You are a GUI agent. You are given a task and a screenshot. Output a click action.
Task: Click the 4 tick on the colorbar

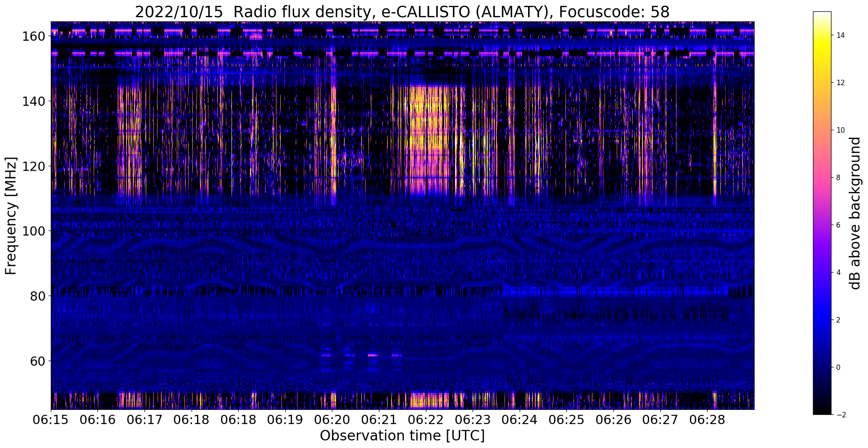838,272
